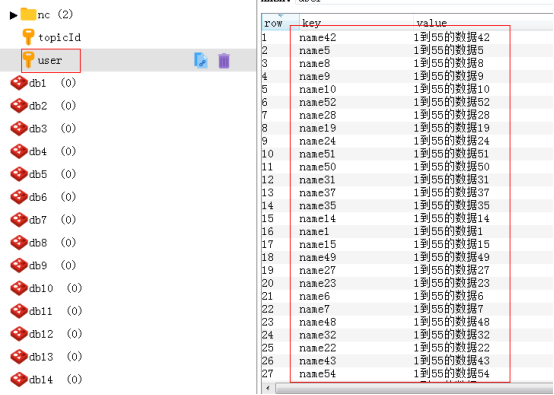Open user key in new tab icon
The height and width of the screenshot is (395, 554).
(x=201, y=60)
